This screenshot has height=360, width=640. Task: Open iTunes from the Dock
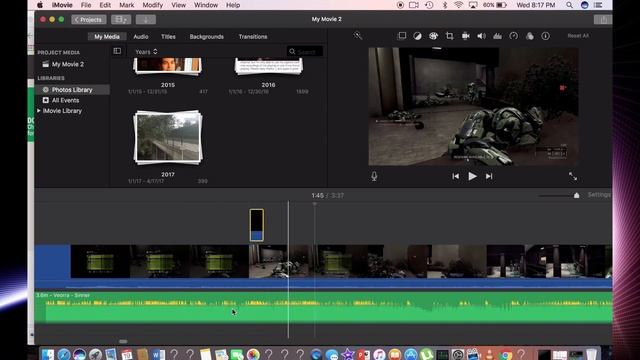point(379,354)
